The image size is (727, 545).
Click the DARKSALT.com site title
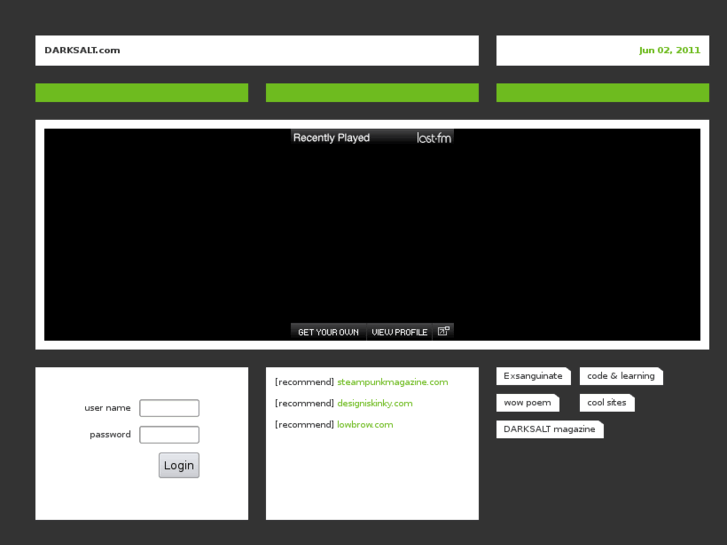coord(82,50)
